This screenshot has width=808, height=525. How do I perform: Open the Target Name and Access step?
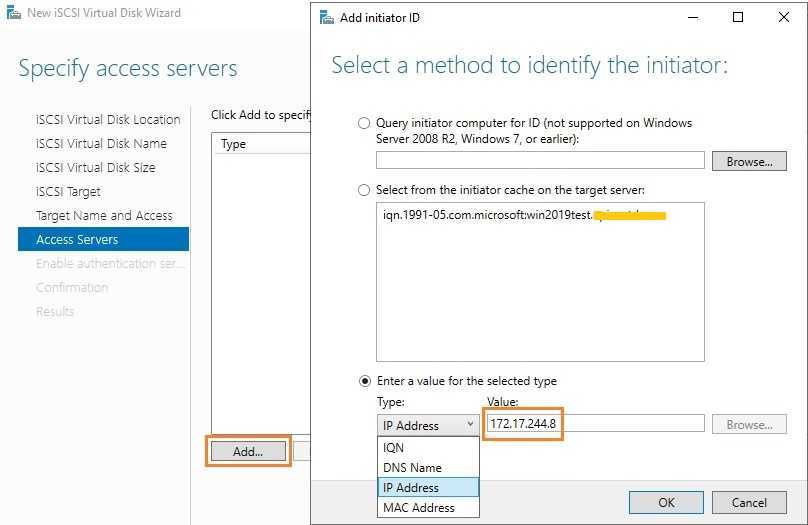[x=104, y=215]
